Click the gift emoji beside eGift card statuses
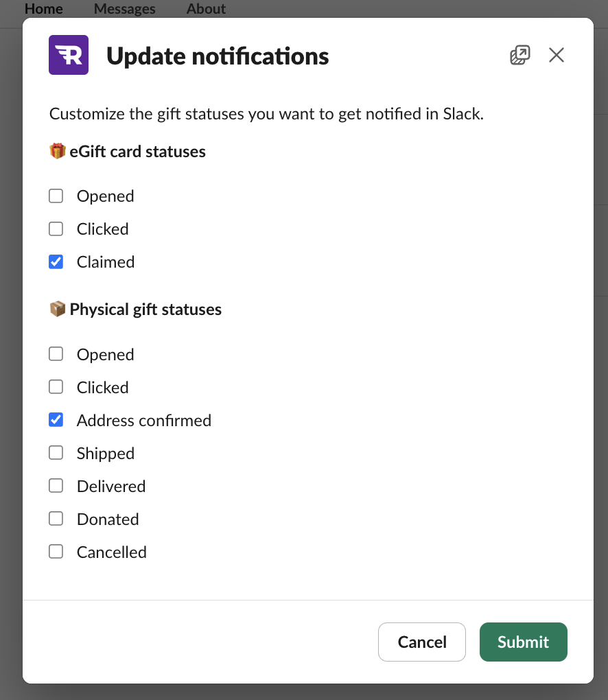The height and width of the screenshot is (700, 608). (58, 150)
